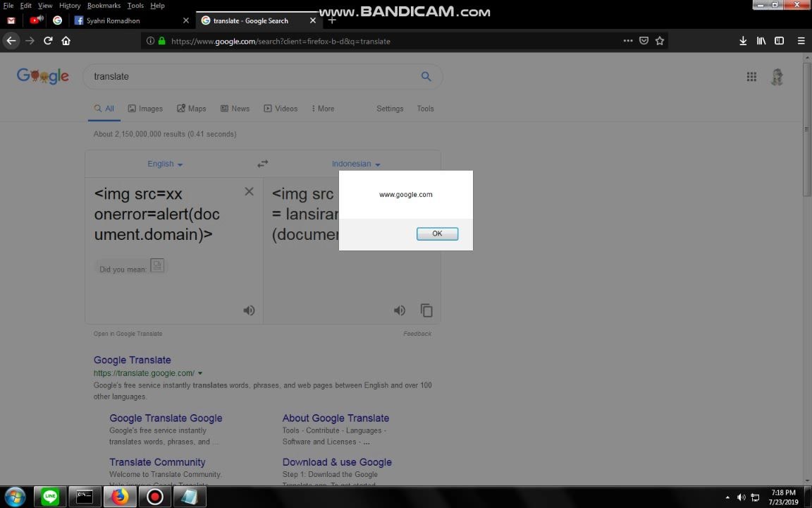Listen to source text speaker icon
This screenshot has height=508, width=812.
point(249,310)
